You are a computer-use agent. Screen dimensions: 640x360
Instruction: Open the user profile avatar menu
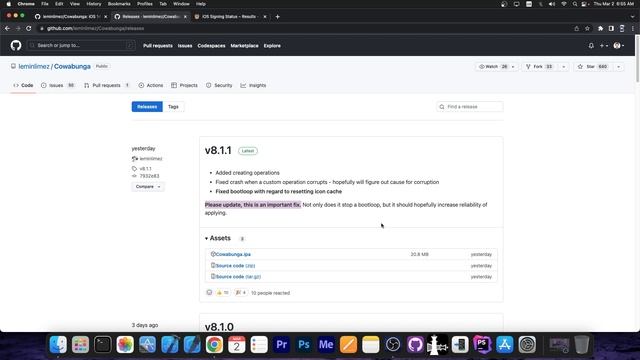tap(618, 46)
